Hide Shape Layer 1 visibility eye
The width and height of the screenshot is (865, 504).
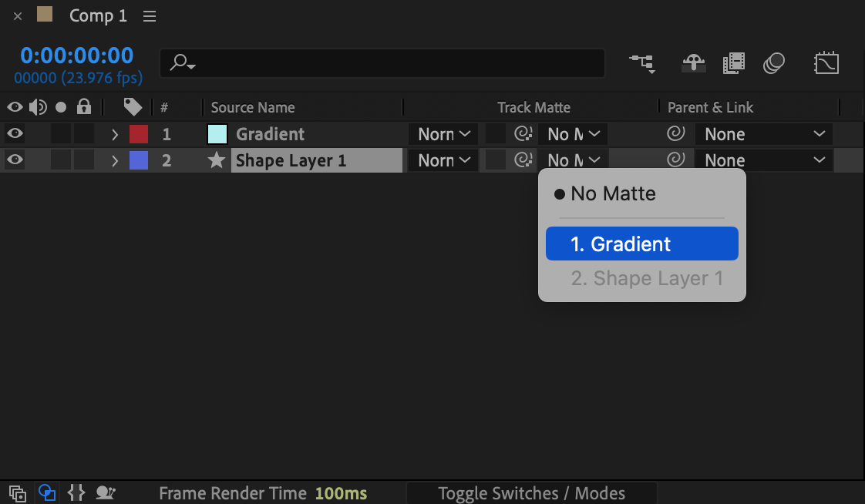(x=15, y=160)
